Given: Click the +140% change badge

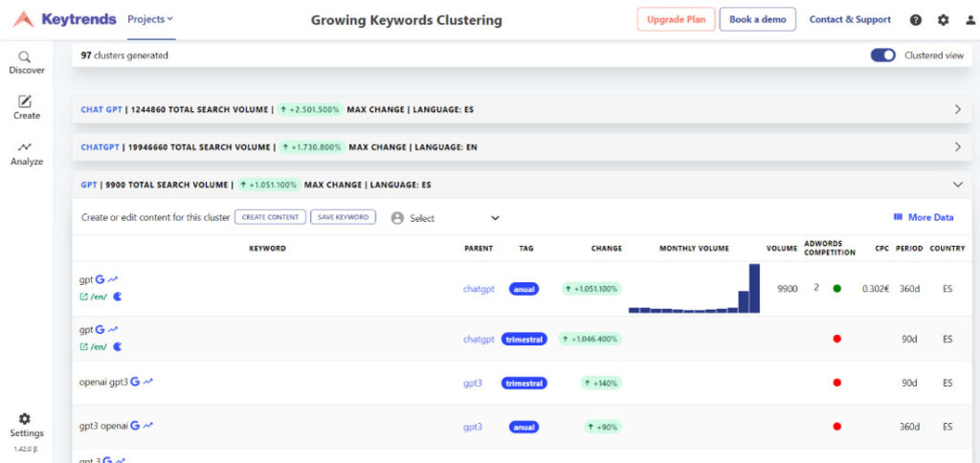Looking at the screenshot, I should pos(601,383).
